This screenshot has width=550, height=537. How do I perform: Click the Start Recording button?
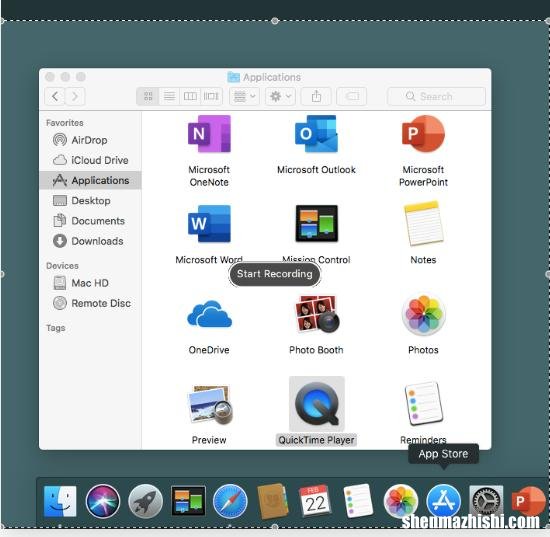pyautogui.click(x=275, y=274)
